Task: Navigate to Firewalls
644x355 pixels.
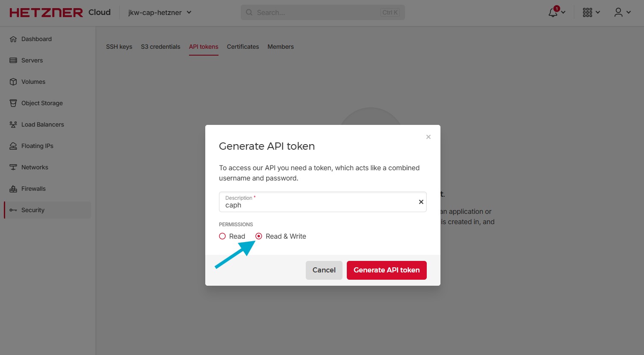Action: tap(33, 188)
